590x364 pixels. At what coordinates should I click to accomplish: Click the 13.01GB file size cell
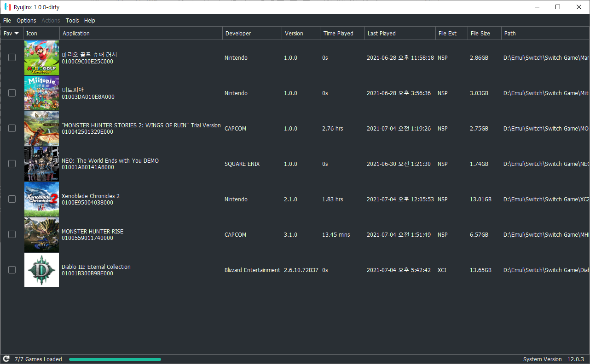(480, 199)
